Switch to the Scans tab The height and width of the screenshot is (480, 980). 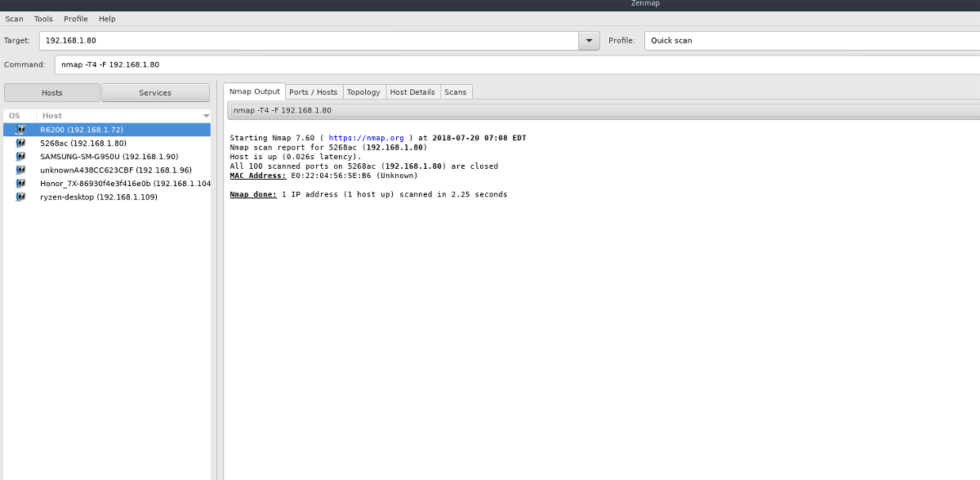coord(456,91)
